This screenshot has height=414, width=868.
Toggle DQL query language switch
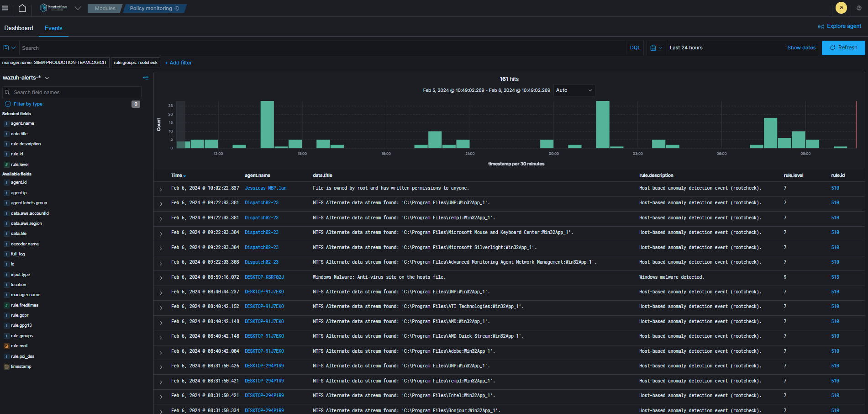coord(635,48)
